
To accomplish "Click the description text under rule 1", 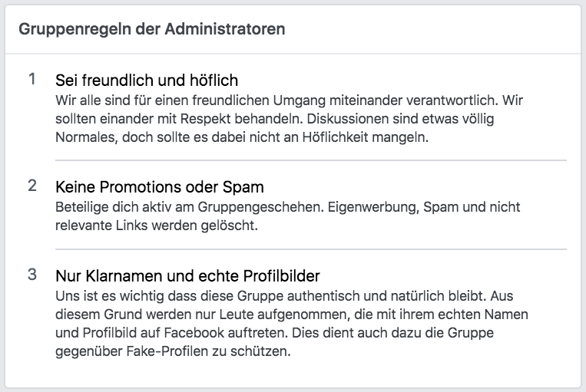I will 289,119.
